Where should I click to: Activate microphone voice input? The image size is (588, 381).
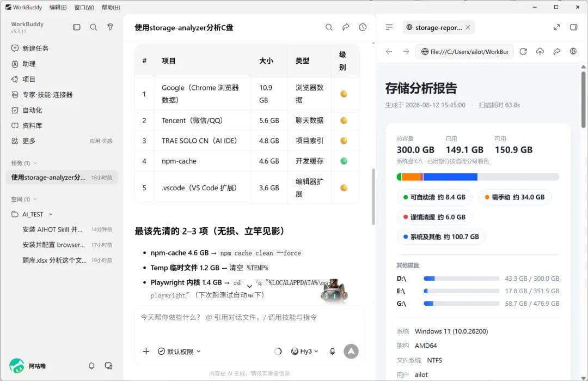point(332,352)
